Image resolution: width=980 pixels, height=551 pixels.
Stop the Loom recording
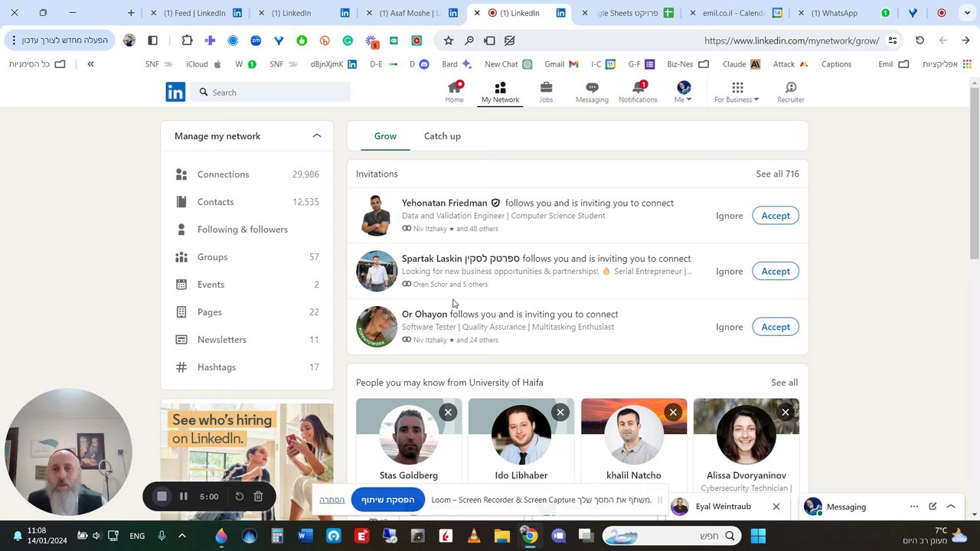click(162, 497)
